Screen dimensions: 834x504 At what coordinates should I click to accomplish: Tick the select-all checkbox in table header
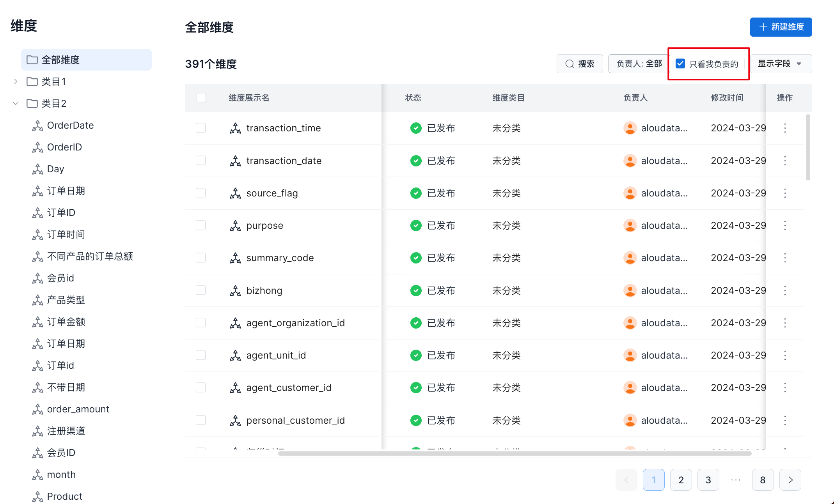(x=201, y=98)
